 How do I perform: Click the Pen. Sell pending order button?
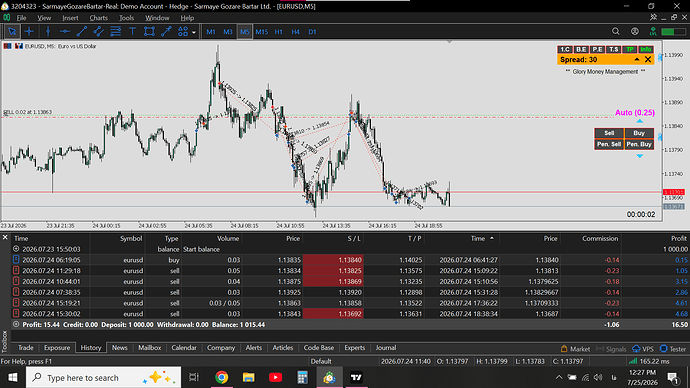click(609, 144)
